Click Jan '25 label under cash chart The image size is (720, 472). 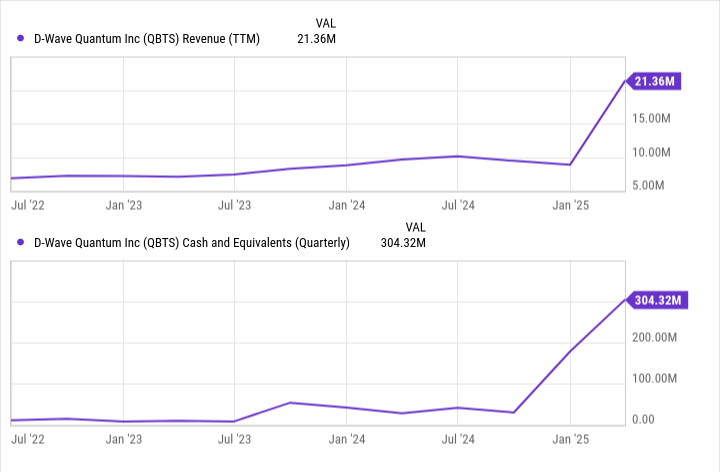(x=570, y=439)
